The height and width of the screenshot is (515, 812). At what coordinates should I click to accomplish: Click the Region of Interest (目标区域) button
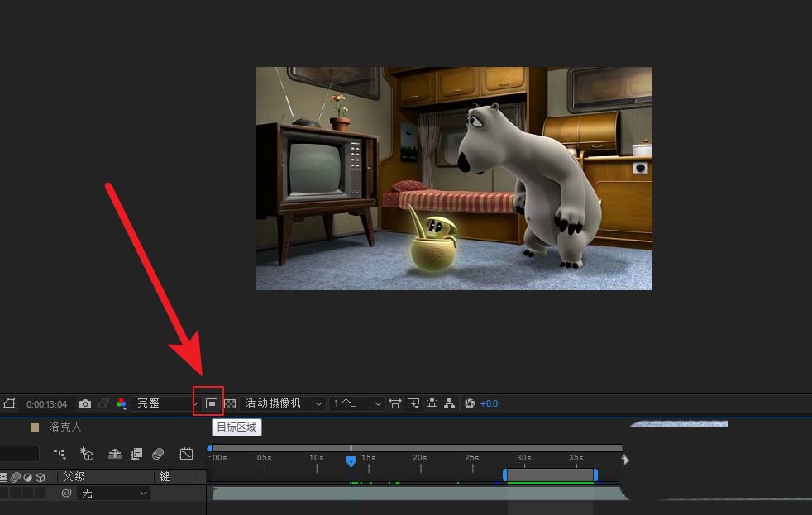(212, 403)
